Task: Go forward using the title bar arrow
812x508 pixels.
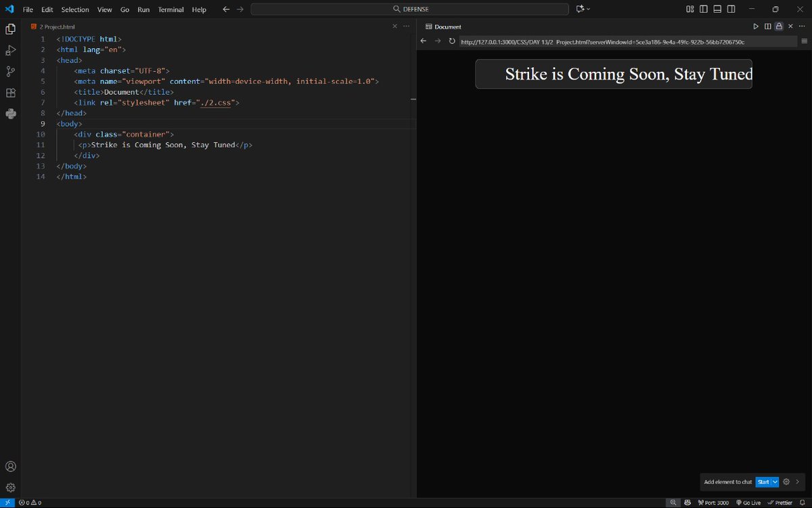Action: pos(240,9)
